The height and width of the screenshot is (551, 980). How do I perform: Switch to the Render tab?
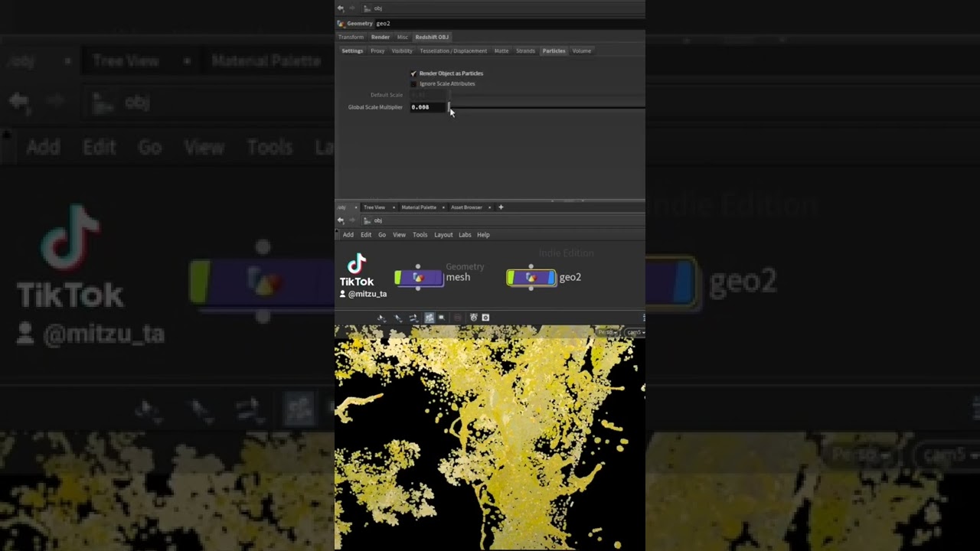tap(381, 37)
